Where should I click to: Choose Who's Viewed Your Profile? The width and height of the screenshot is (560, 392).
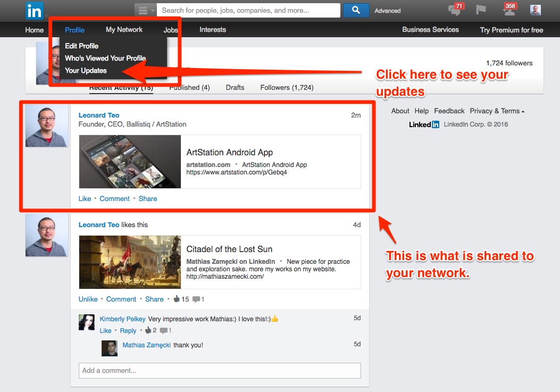point(105,58)
